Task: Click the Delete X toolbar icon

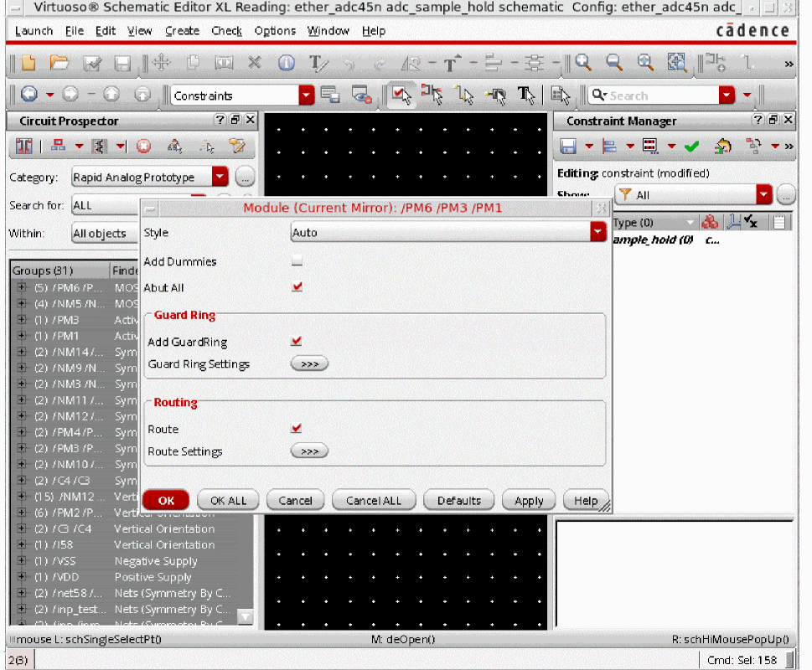Action: tap(254, 63)
